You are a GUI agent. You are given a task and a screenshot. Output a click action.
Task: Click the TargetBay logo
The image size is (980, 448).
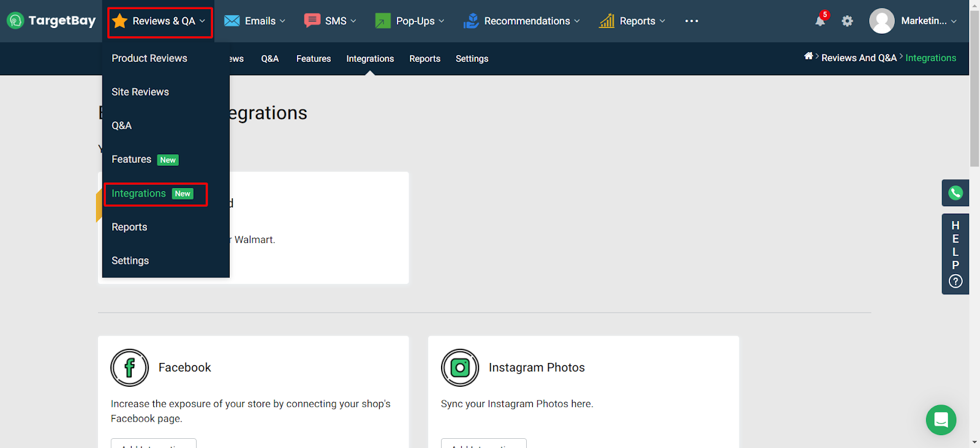[51, 21]
